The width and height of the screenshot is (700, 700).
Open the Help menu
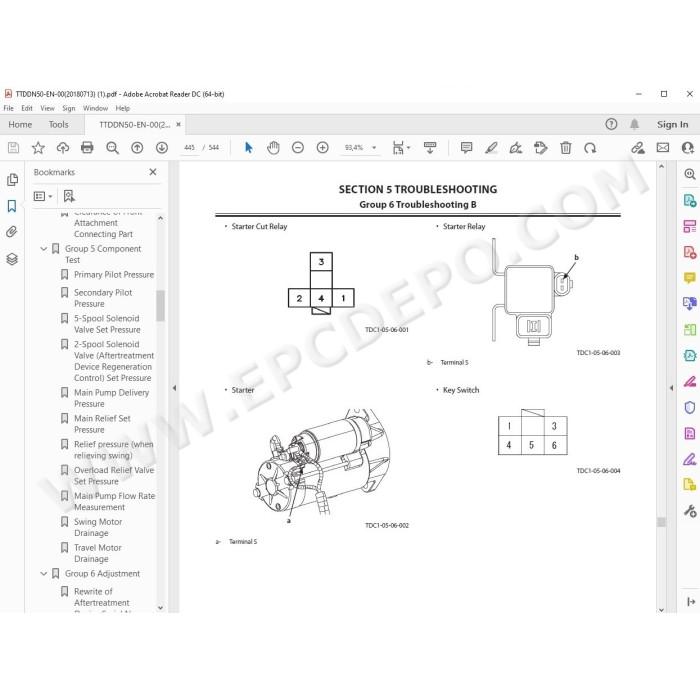(122, 108)
